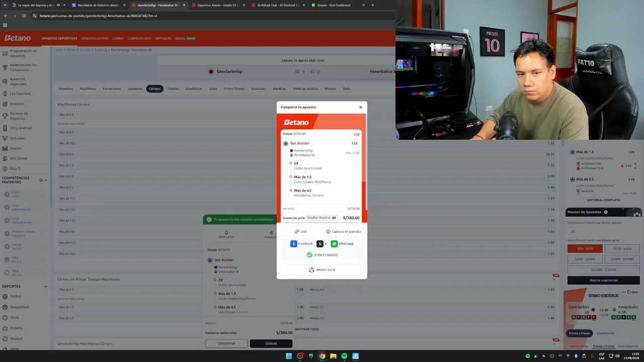This screenshot has width=644, height=362.
Task: Go back in browser history
Action: 6,16
